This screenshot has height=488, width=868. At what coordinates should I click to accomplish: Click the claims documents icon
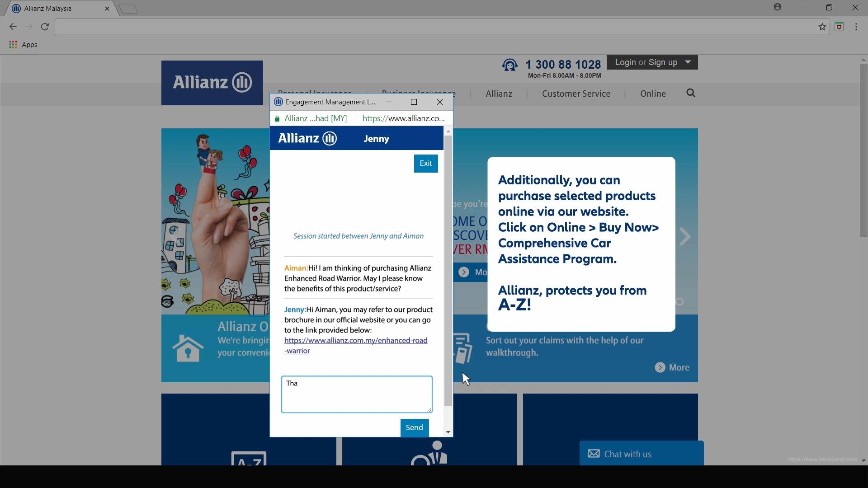click(462, 348)
